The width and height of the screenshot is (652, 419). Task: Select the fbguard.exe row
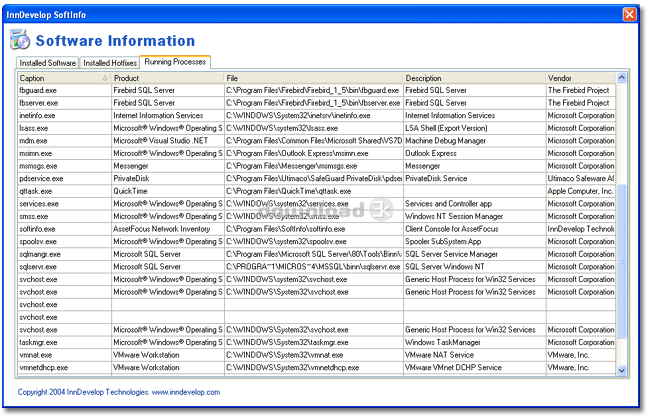[x=316, y=90]
